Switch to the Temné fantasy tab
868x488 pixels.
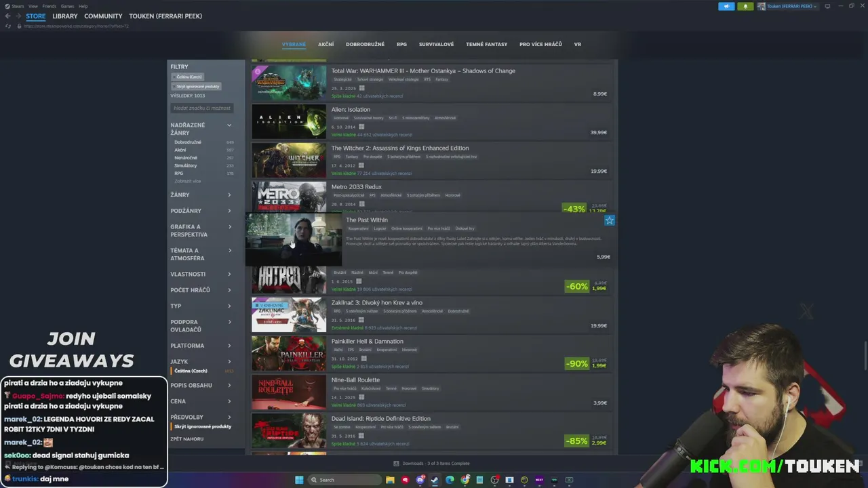click(x=486, y=44)
